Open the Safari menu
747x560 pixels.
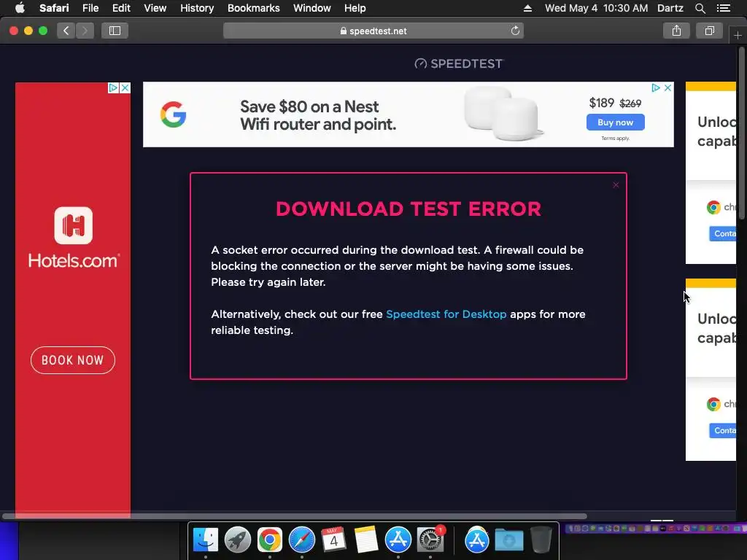54,8
